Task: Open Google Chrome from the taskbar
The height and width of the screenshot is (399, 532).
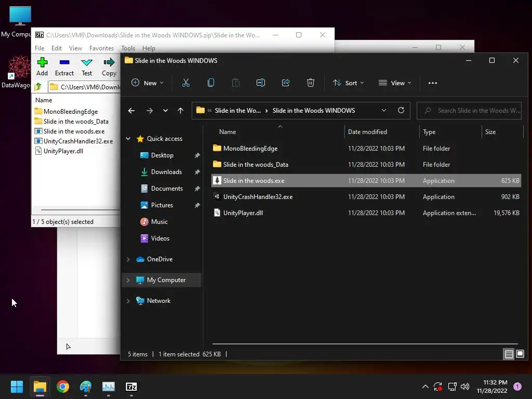Action: pyautogui.click(x=63, y=387)
